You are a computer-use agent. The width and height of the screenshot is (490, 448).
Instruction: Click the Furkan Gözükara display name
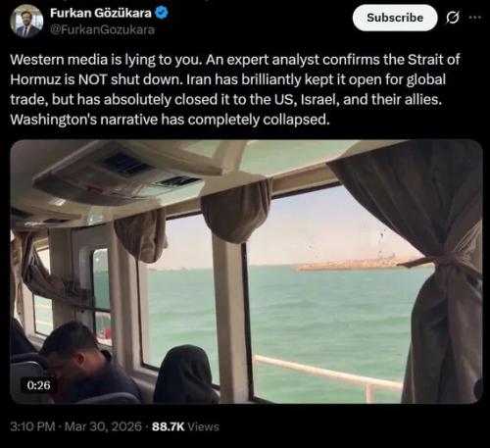click(x=101, y=13)
